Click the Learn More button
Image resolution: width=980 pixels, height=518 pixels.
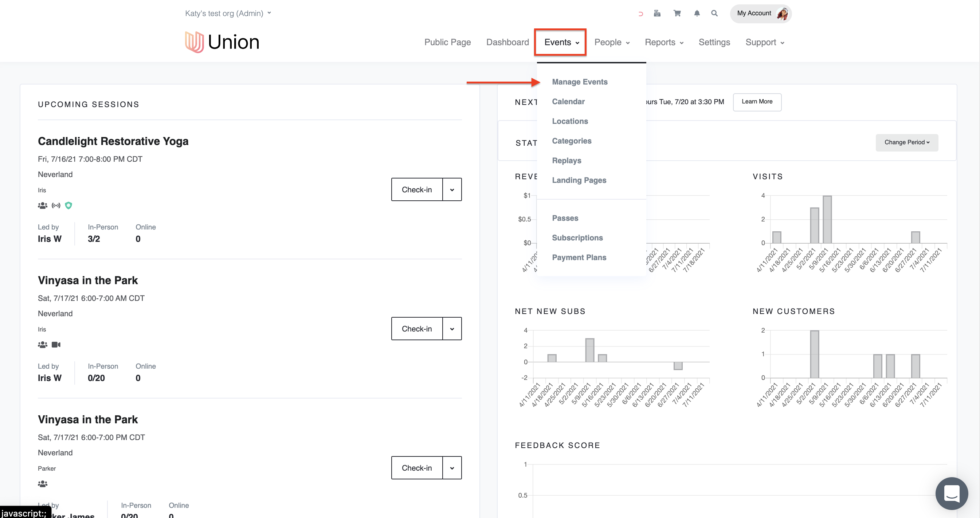click(756, 102)
